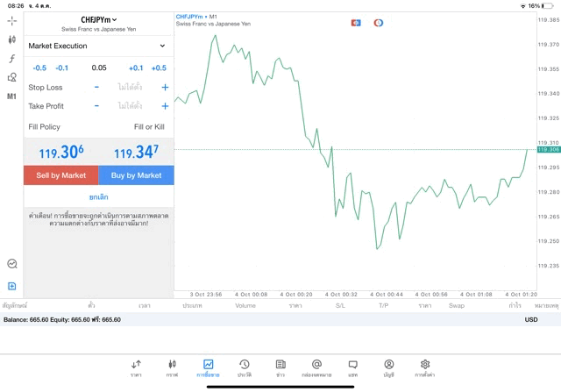Image resolution: width=561 pixels, height=392 pixels.
Task: Click the Buy by Market button
Action: [137, 175]
